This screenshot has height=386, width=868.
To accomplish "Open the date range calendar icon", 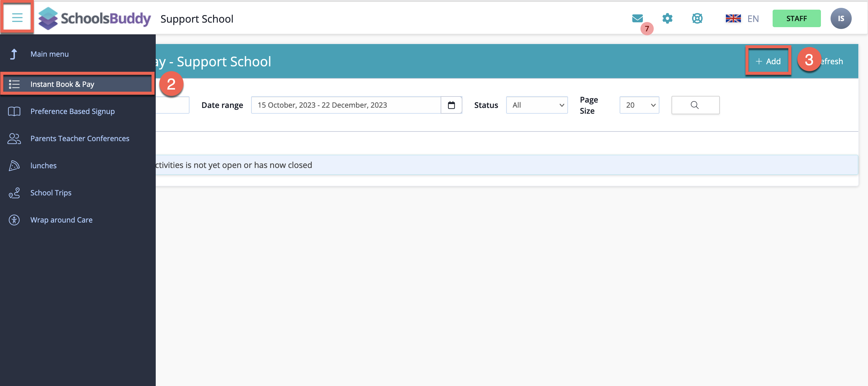I will (451, 105).
